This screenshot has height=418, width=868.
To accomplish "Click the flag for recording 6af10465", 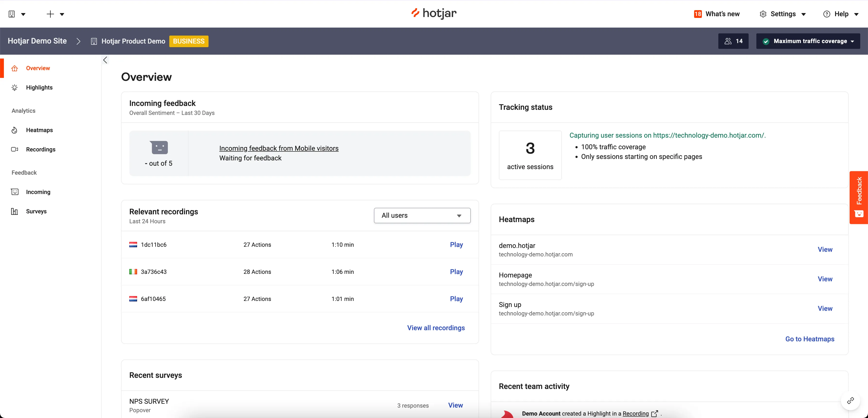I will point(133,299).
